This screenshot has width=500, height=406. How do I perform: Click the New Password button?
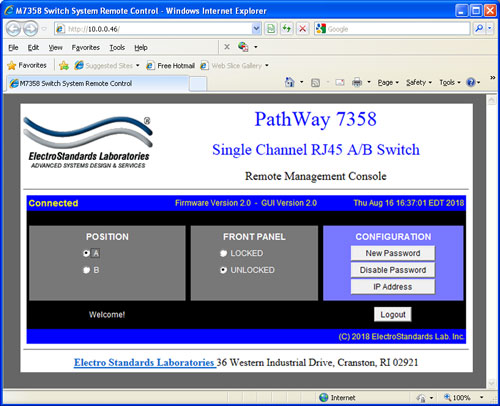click(x=393, y=253)
